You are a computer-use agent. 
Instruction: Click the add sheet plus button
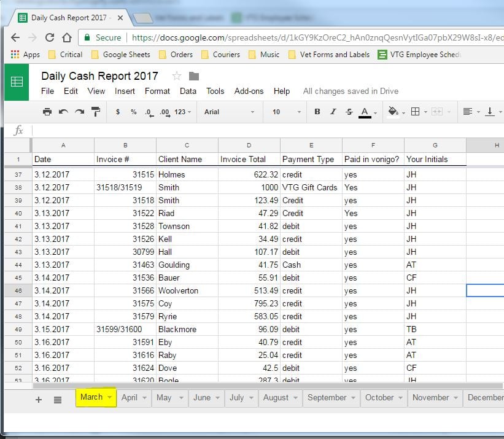pos(39,400)
